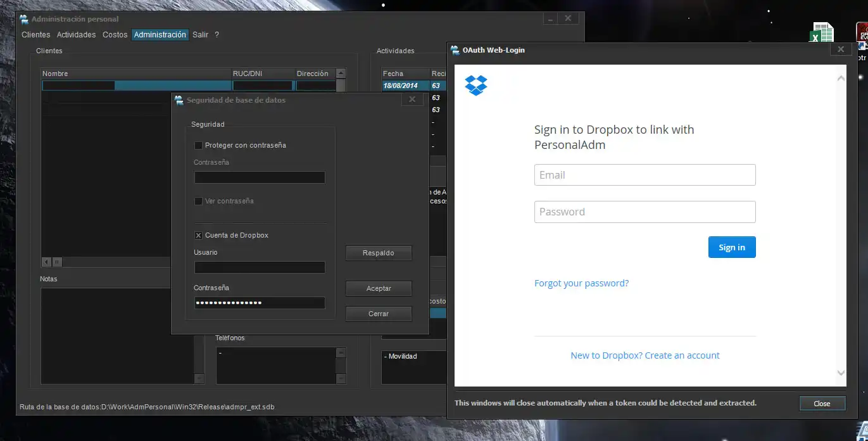Click the RUC/DNI column header

coord(263,73)
